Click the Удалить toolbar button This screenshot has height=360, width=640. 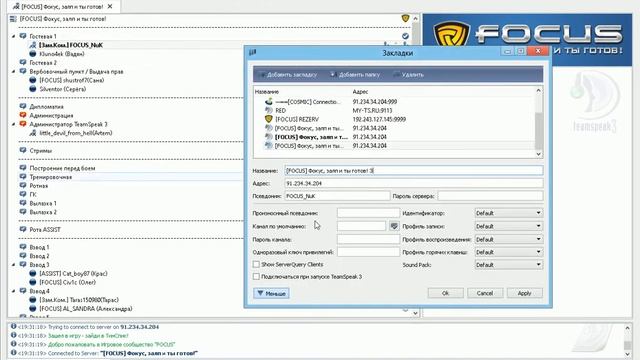tap(408, 75)
